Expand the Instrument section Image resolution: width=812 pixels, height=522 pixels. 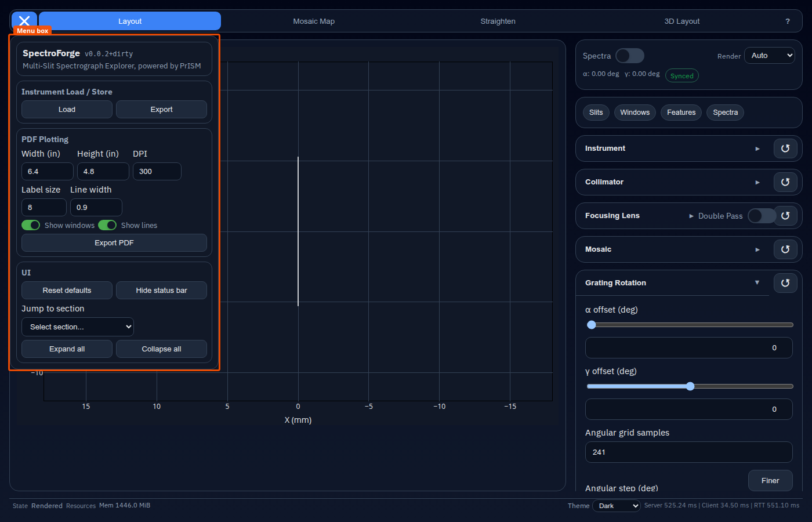[x=673, y=148]
